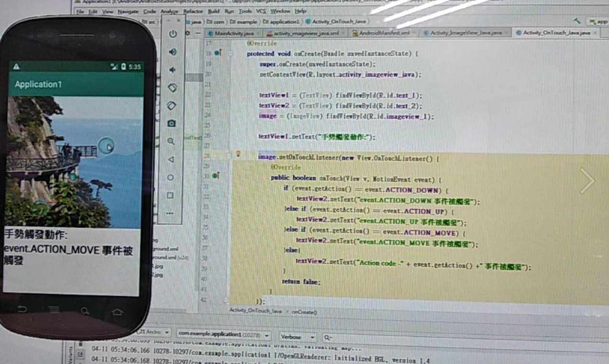Open the app run configuration dropdown

coord(597,22)
